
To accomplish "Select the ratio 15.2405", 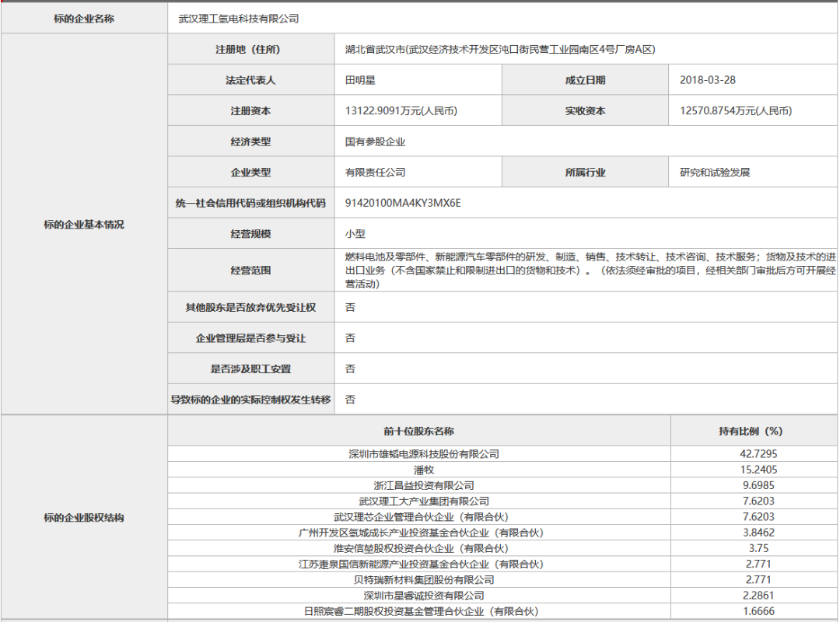I will click(x=758, y=470).
